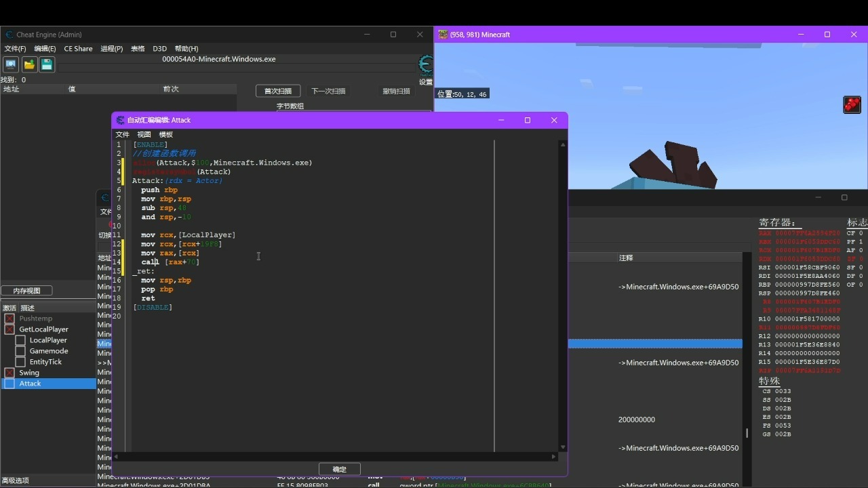
Task: Click the 内存视图 memory view button
Action: click(x=27, y=291)
